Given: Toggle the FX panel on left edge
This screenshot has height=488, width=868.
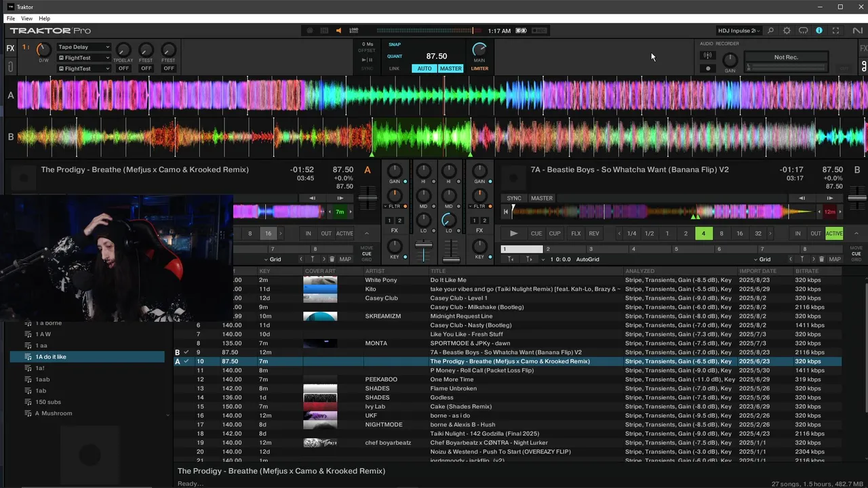Looking at the screenshot, I should coord(10,48).
